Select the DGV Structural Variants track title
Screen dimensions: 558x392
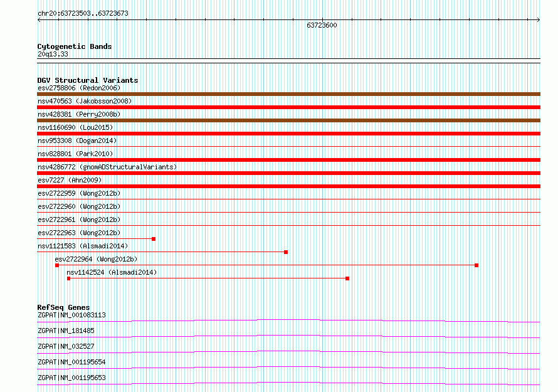tap(88, 80)
